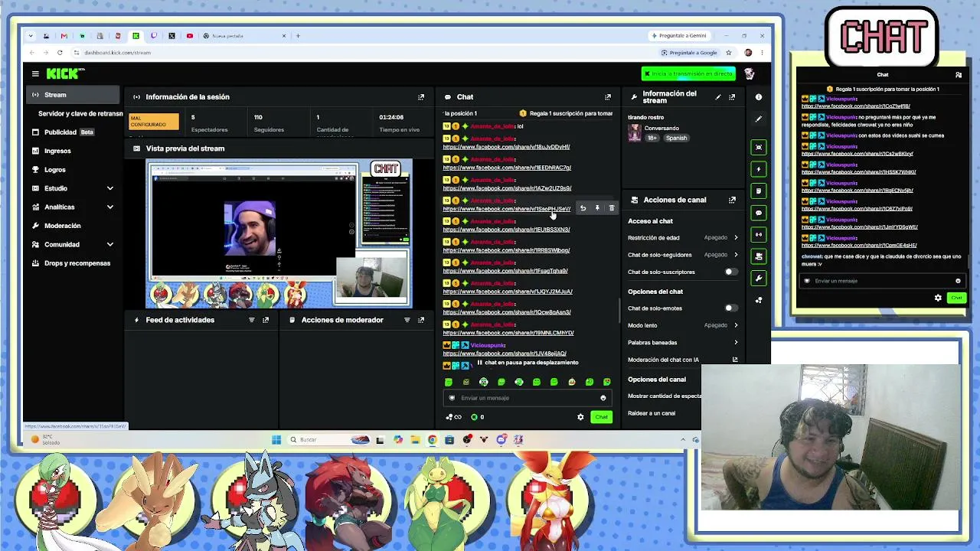Screen dimensions: 980x551
Task: Switch to the YouTube browser tab
Action: (x=189, y=36)
